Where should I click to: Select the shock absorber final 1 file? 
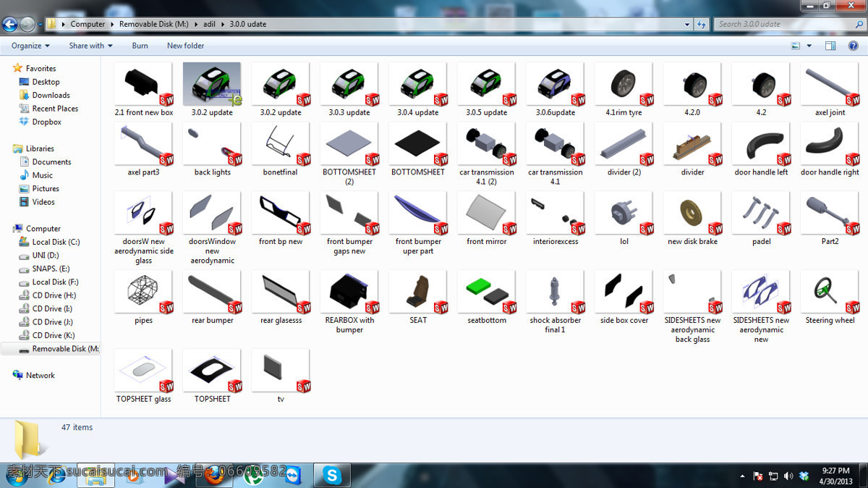point(555,302)
